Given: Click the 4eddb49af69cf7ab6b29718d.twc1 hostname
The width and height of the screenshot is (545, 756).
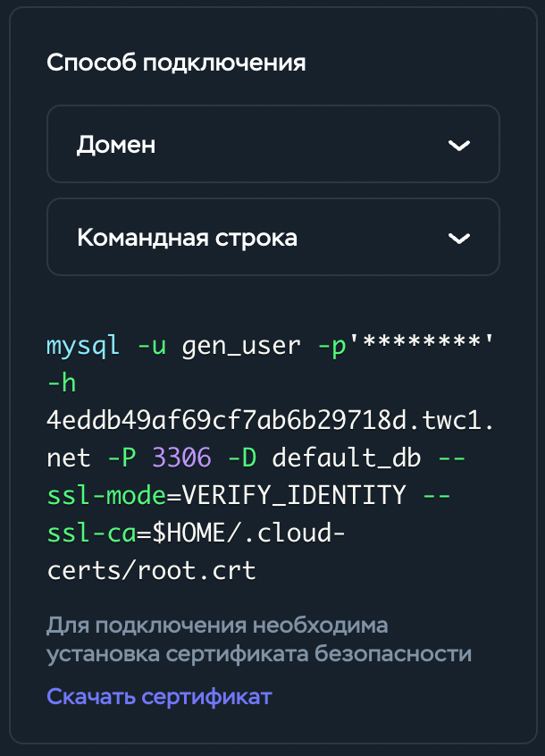Looking at the screenshot, I should (271, 421).
